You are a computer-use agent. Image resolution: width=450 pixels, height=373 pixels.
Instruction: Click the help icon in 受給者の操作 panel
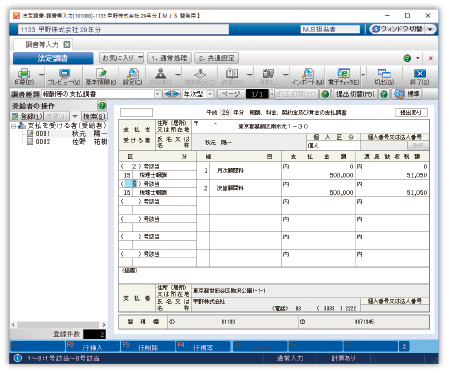click(x=102, y=106)
